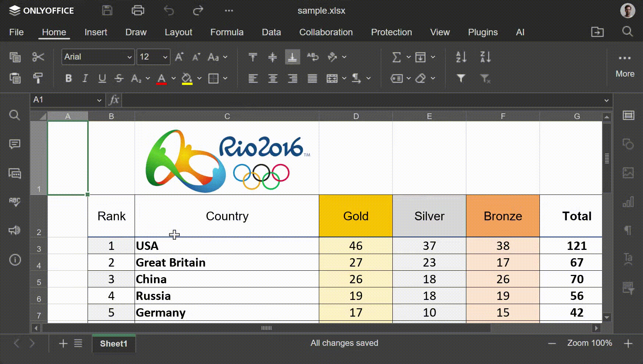Paste from the clipboard
This screenshot has height=364, width=643.
[15, 78]
